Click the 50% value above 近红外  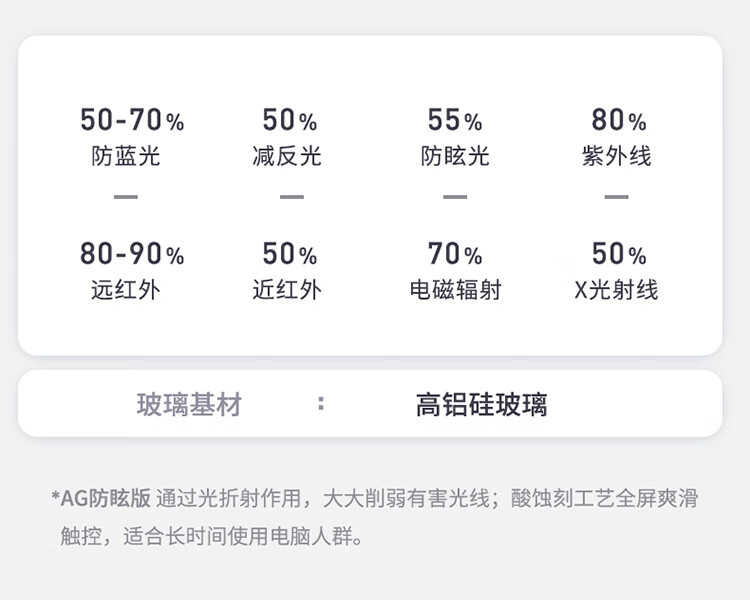(289, 254)
